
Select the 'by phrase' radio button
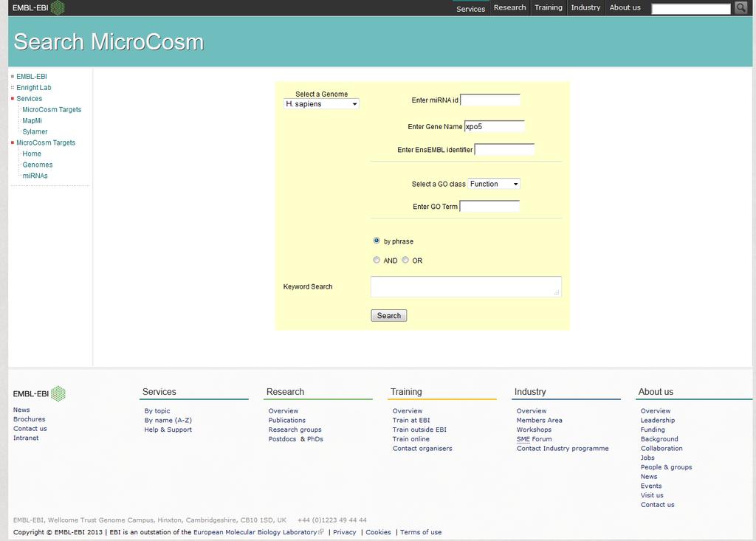click(x=377, y=241)
